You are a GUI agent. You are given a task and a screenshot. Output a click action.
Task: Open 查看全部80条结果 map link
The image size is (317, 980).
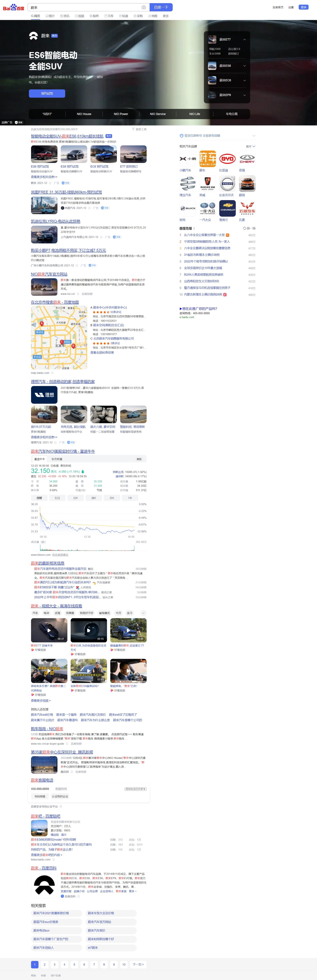click(102, 353)
